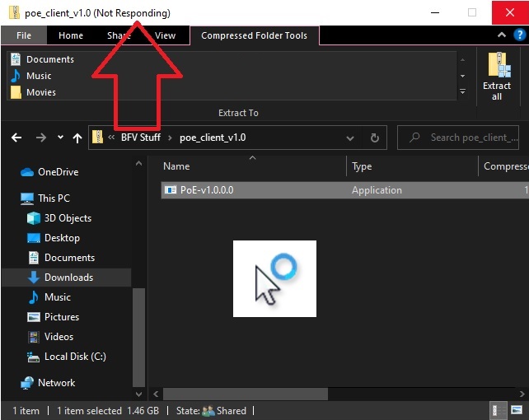Open the address bar history dropdown
This screenshot has height=420, width=529.
click(350, 138)
